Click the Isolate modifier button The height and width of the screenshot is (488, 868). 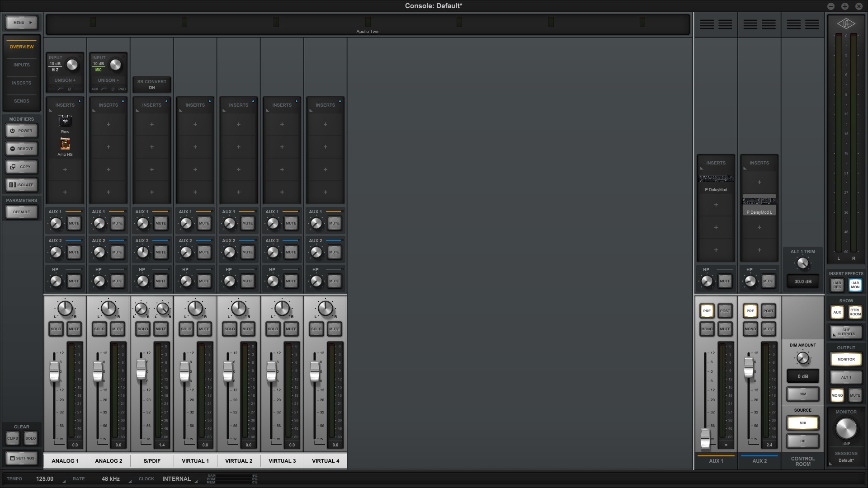pos(21,185)
